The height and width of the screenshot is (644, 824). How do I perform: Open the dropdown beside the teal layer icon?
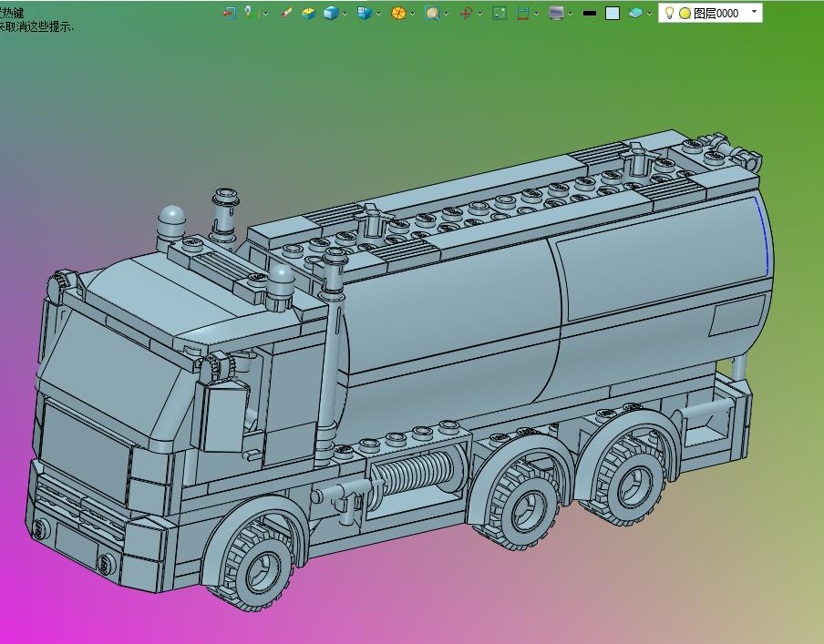(x=650, y=14)
